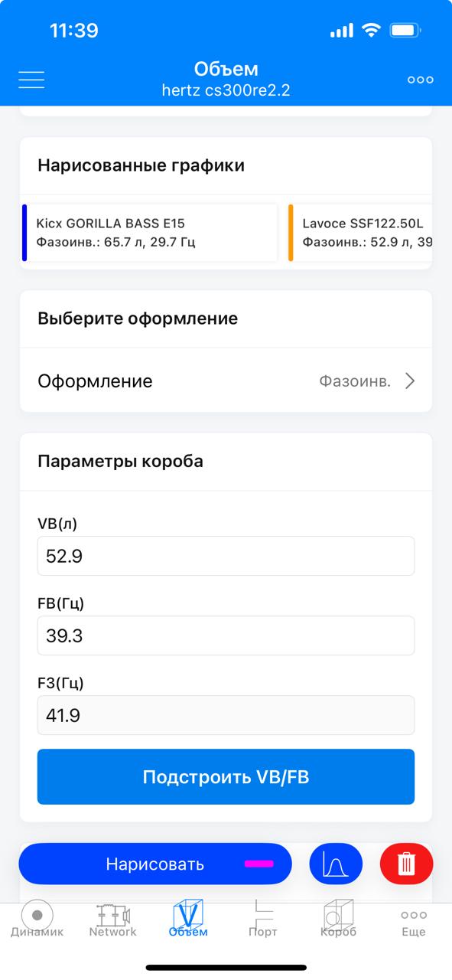Open the three-dot options menu
The image size is (452, 980).
pyautogui.click(x=420, y=80)
